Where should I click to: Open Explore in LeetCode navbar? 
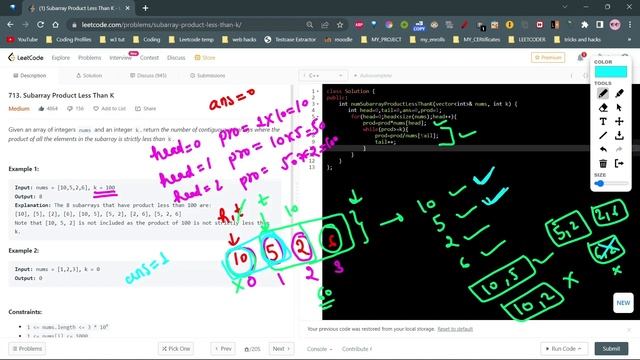click(x=61, y=58)
